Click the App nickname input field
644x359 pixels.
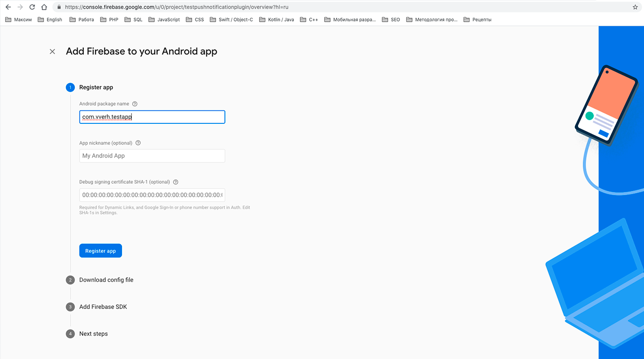tap(152, 156)
